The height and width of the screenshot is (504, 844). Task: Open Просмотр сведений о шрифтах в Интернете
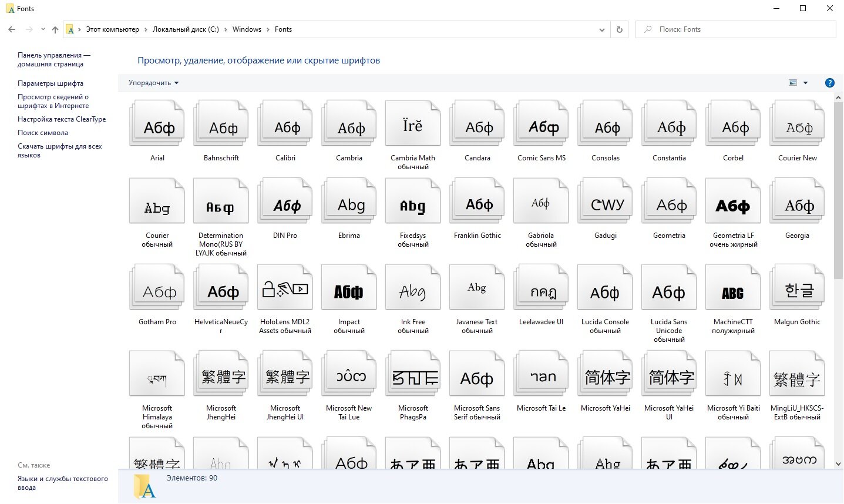[53, 102]
